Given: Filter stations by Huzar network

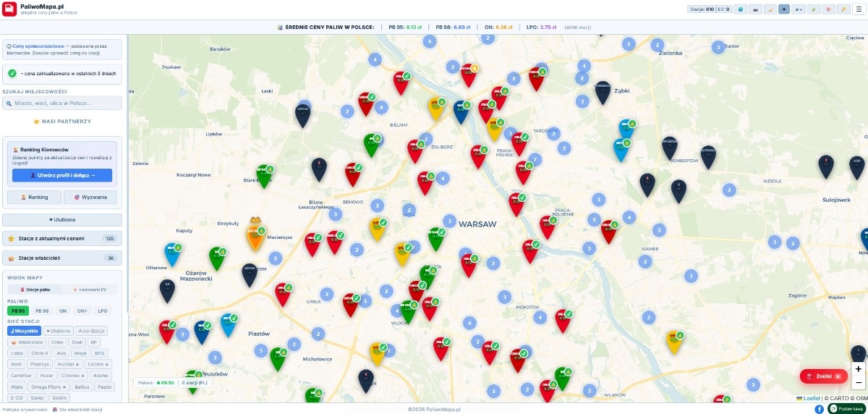Looking at the screenshot, I should pyautogui.click(x=46, y=376).
